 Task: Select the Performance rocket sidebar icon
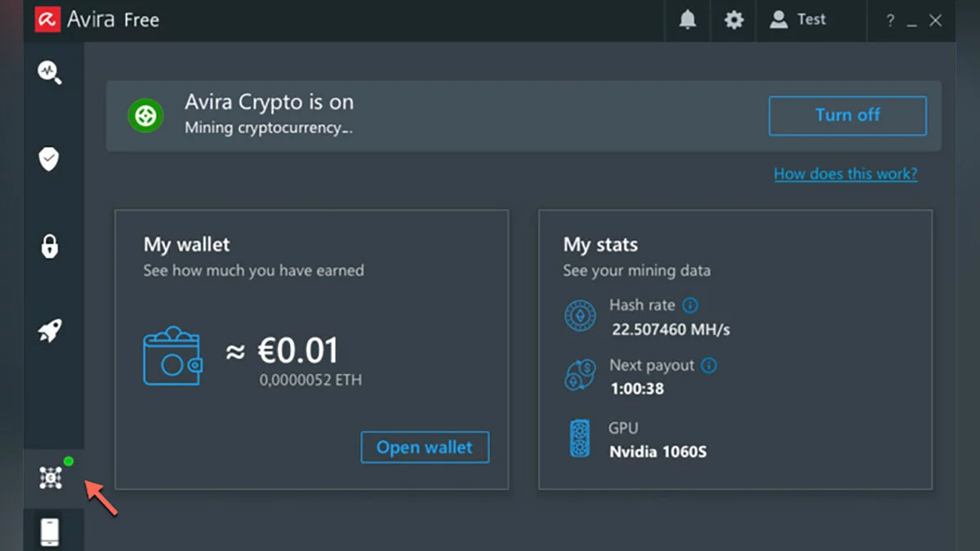[50, 331]
